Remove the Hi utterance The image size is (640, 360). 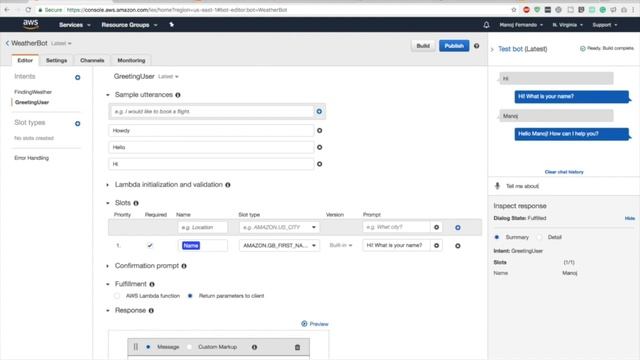click(x=320, y=164)
